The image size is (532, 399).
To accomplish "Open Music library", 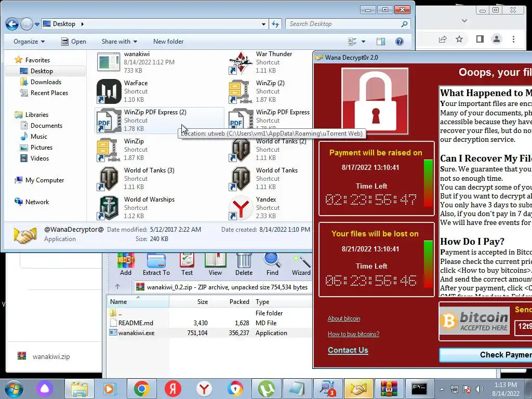I will (x=34, y=137).
